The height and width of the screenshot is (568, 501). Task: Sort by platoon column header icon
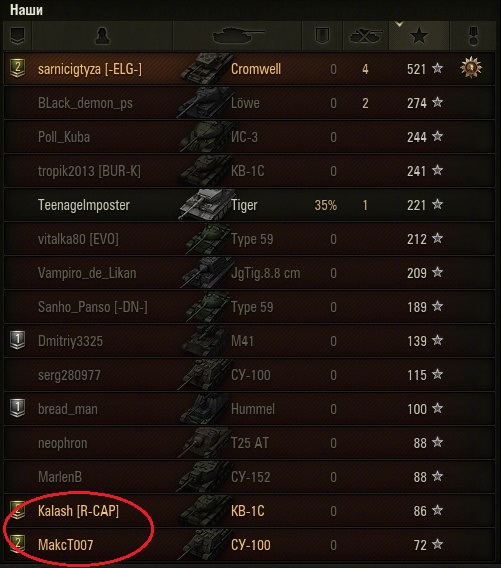17,36
